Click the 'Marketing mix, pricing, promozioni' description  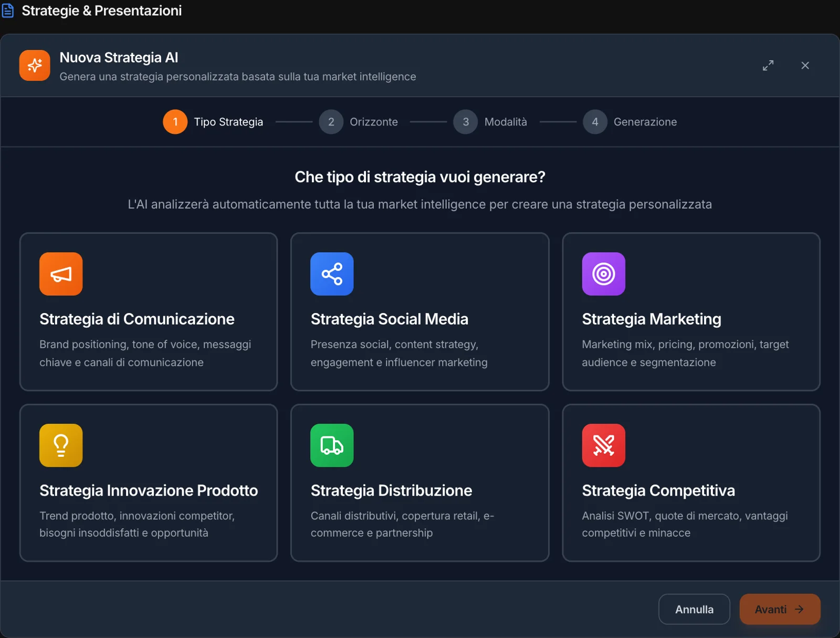click(685, 353)
